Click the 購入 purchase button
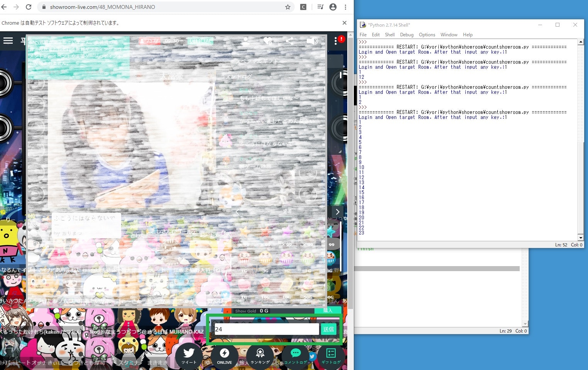This screenshot has height=370, width=588. pos(328,311)
